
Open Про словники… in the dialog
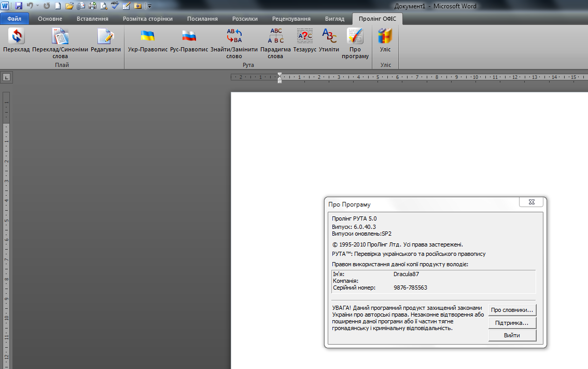click(512, 310)
